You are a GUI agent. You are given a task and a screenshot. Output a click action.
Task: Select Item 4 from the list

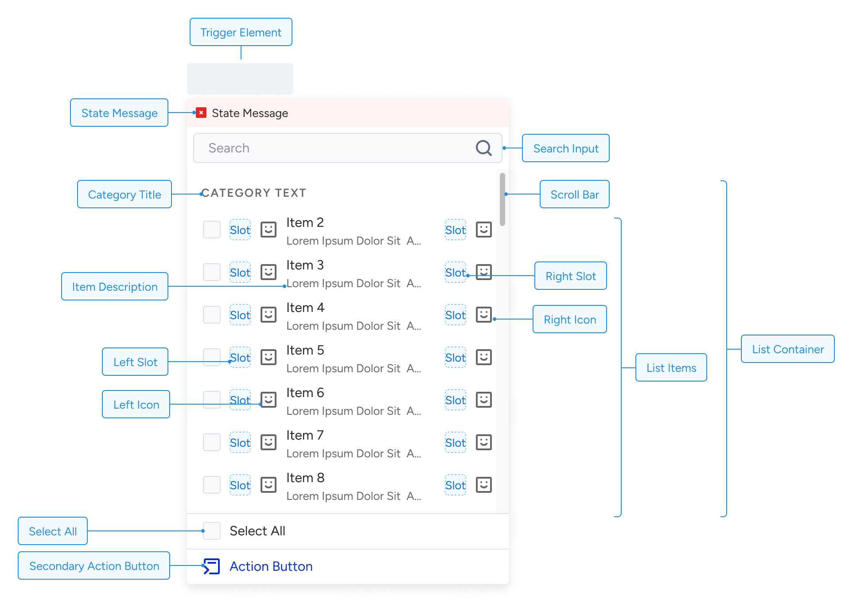(305, 307)
